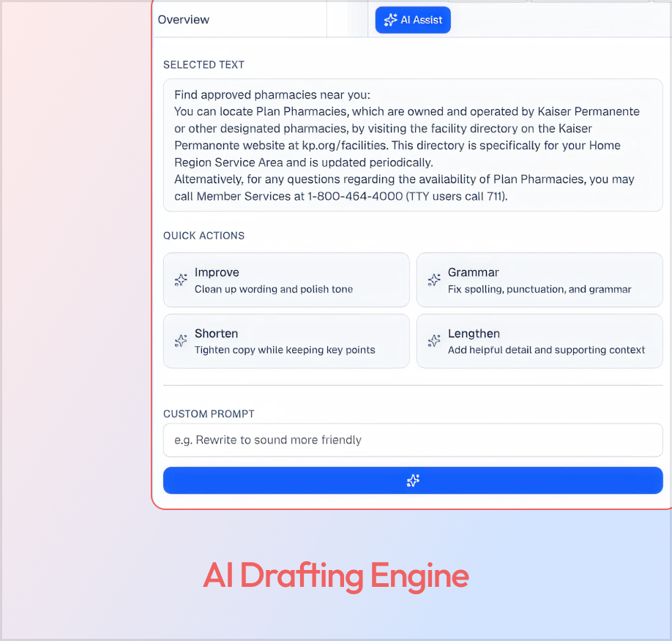Screen dimensions: 672x641
Task: Choose the Lengthen quick action
Action: click(x=540, y=341)
